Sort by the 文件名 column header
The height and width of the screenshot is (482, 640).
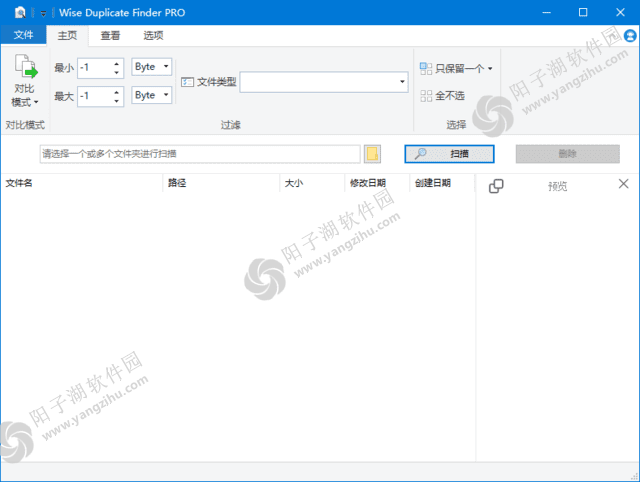pos(82,183)
